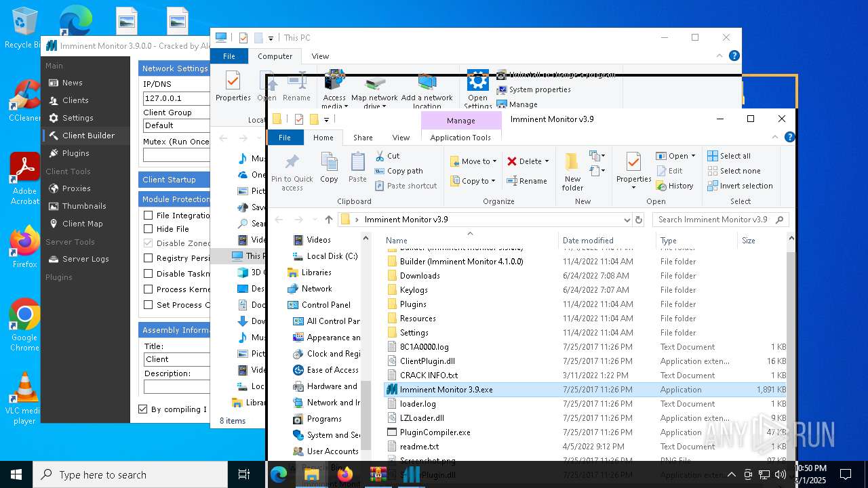Expand address bar history dropdown

coord(627,220)
